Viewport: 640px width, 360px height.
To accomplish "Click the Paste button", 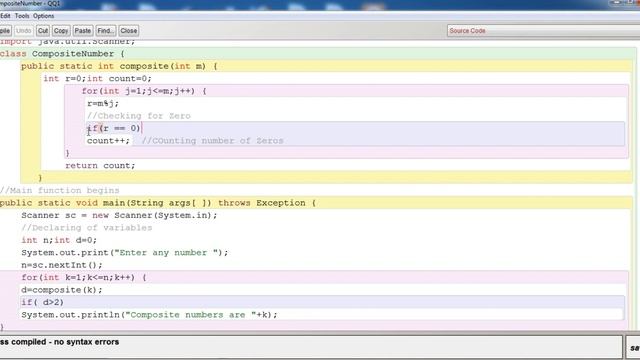I will [x=82, y=31].
